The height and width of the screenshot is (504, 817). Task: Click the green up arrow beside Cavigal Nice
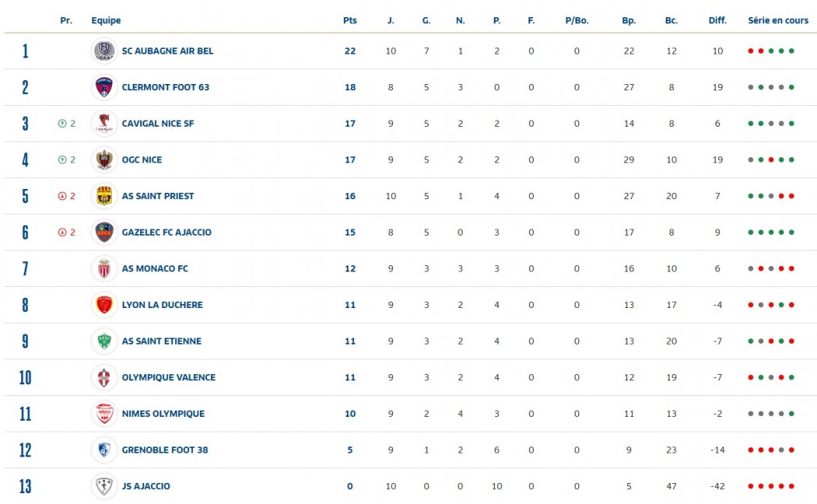click(62, 124)
